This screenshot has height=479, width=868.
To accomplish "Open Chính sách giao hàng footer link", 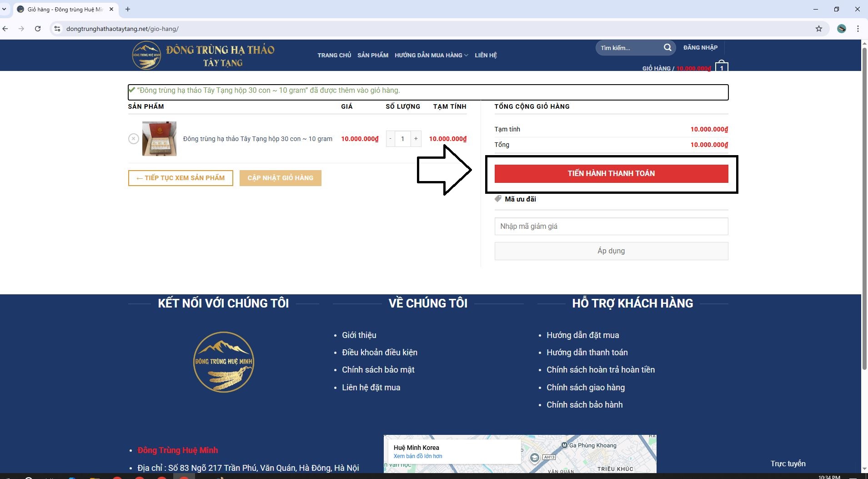I will click(586, 388).
